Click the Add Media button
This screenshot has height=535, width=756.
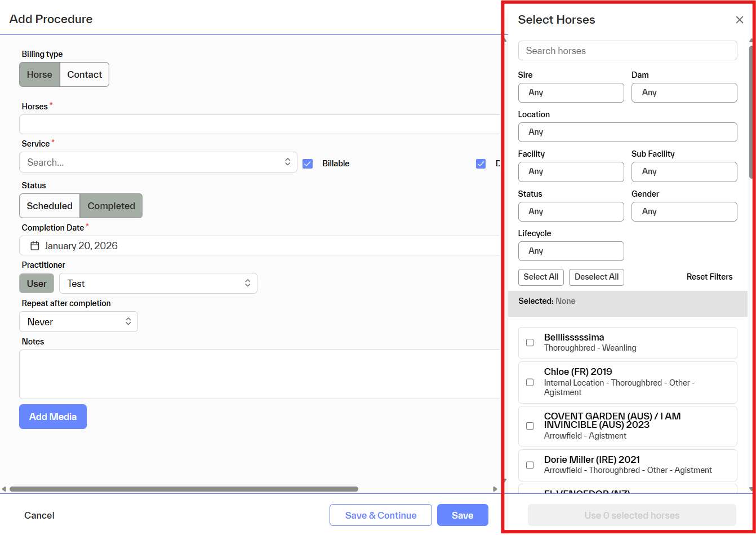pos(53,417)
